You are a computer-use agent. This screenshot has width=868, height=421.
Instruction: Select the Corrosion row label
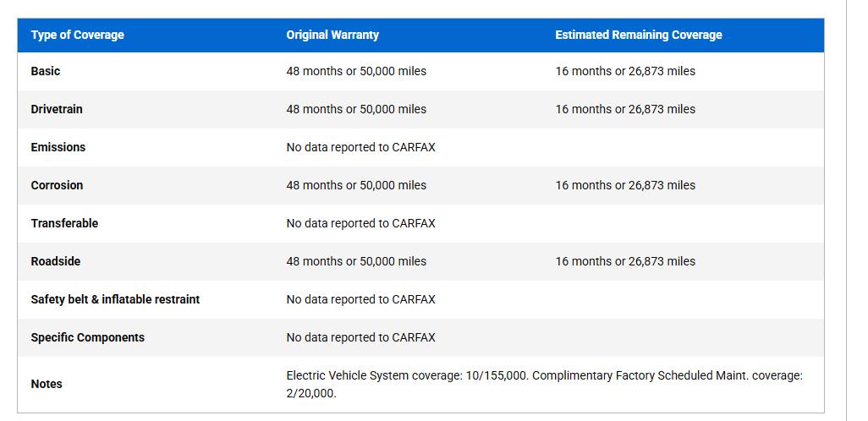[x=57, y=185]
